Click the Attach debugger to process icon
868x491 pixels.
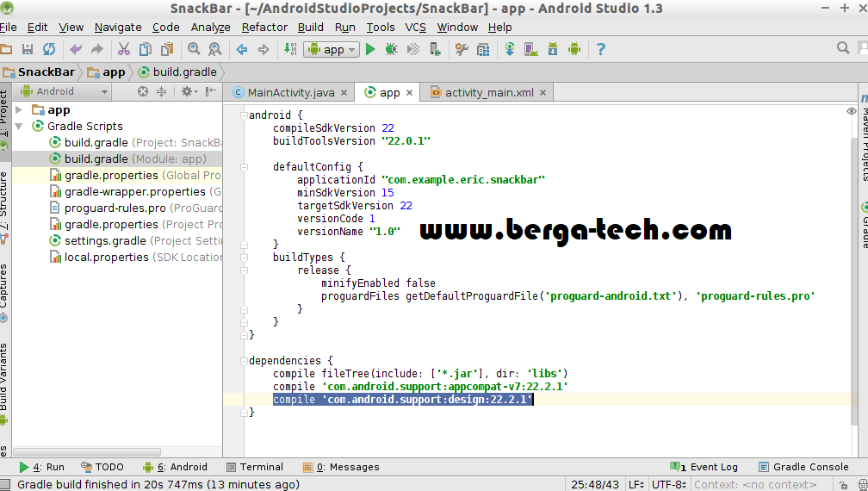tap(435, 49)
